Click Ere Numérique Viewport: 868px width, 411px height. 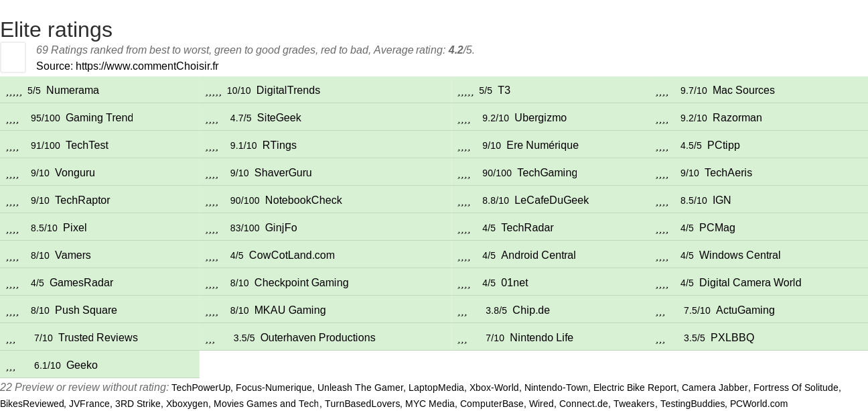pos(542,145)
